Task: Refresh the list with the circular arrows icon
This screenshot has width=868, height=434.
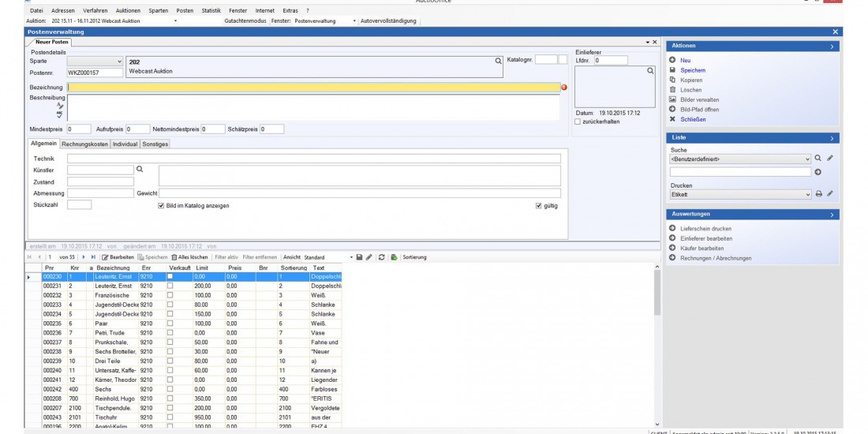Action: tap(381, 257)
